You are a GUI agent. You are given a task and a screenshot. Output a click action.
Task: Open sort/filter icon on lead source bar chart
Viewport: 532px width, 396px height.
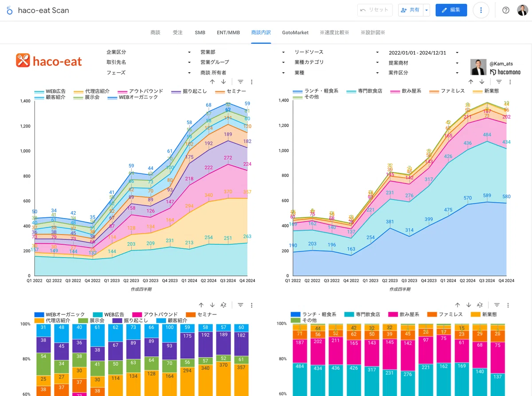pos(240,305)
